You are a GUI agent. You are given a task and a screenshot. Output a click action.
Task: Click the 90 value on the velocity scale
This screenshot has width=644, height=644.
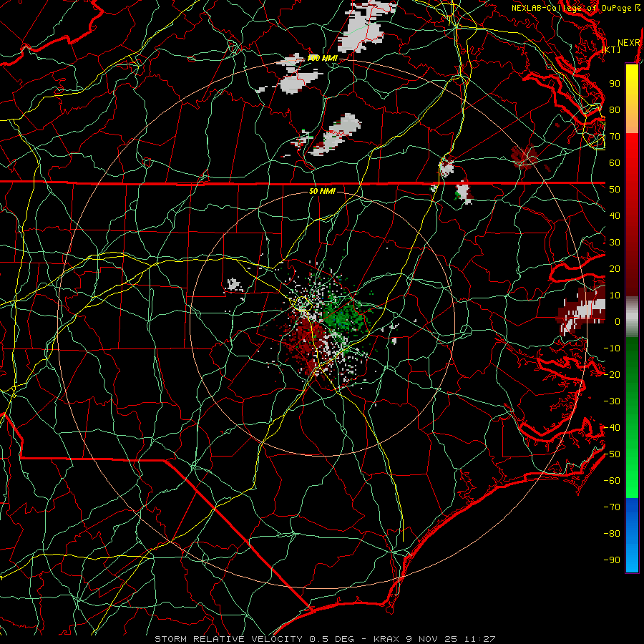point(615,84)
